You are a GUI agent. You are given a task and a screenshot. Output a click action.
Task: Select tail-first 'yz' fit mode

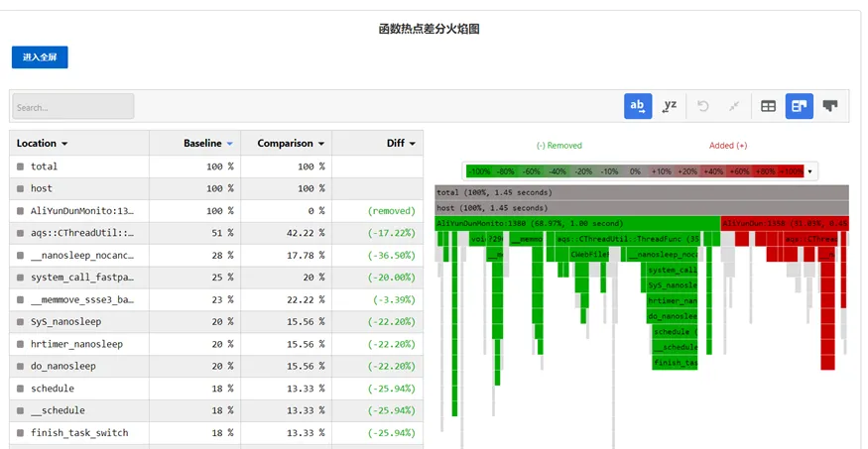coord(670,106)
